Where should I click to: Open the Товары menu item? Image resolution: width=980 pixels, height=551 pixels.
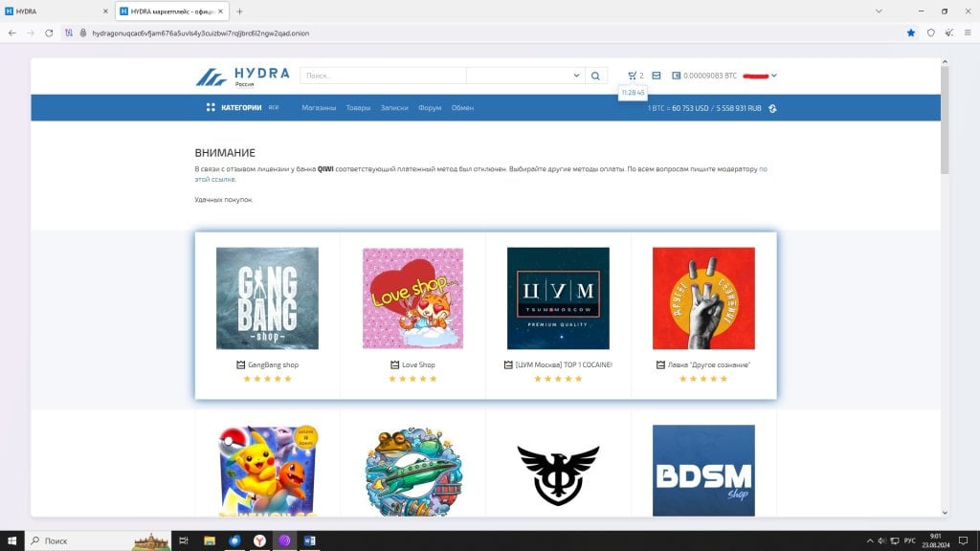coord(358,108)
